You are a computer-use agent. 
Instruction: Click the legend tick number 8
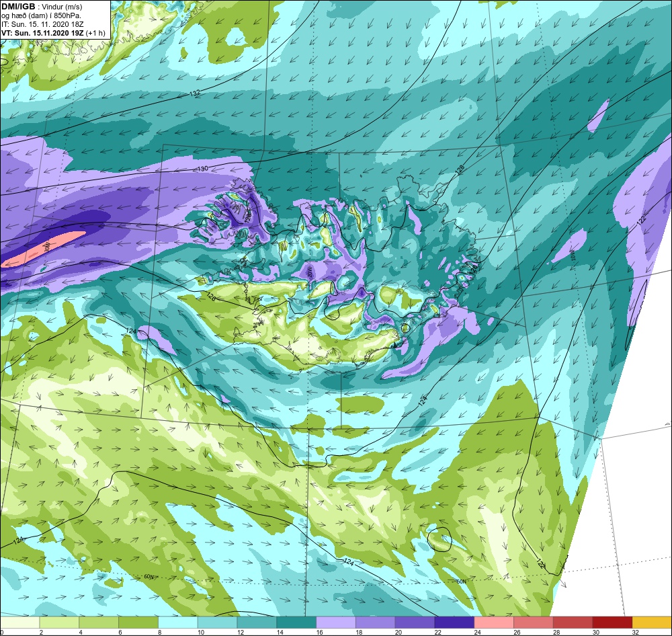(x=159, y=632)
